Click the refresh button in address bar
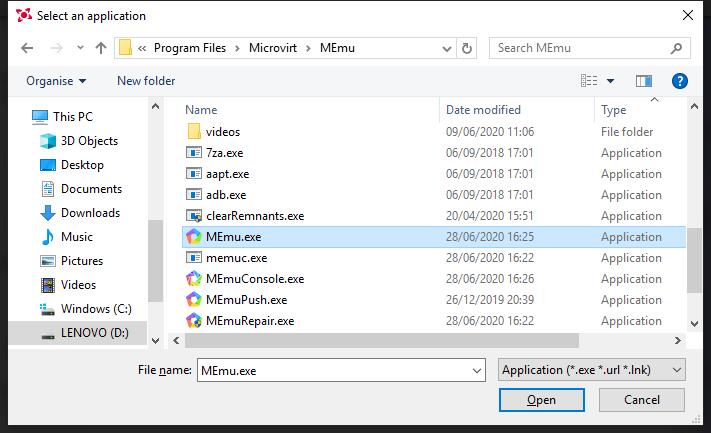Viewport: 711px width, 433px height. pyautogui.click(x=467, y=48)
